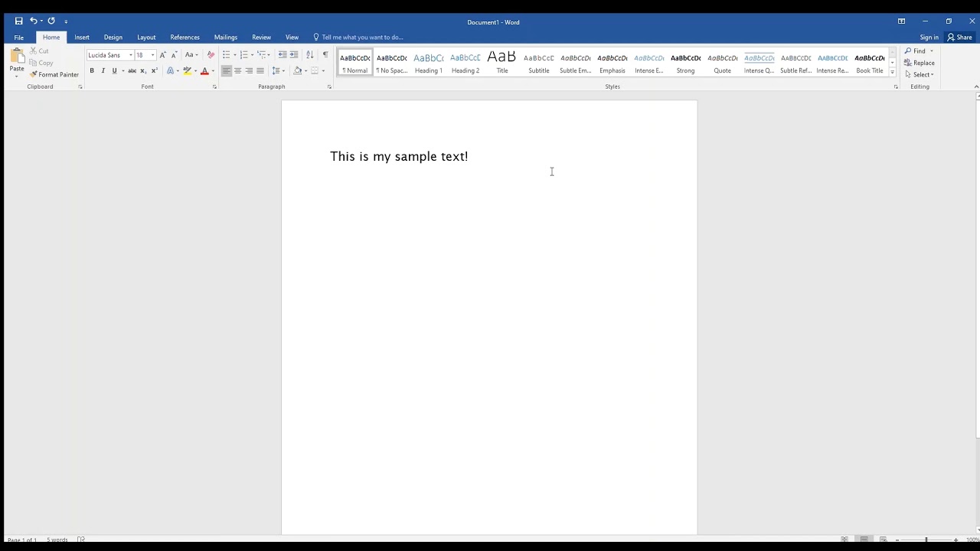Increase the paragraph indent
This screenshot has height=551, width=980.
pyautogui.click(x=294, y=55)
